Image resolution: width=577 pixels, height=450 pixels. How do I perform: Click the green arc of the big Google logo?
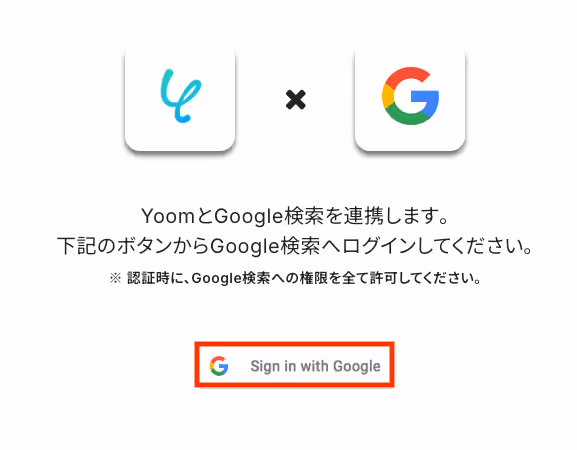(408, 117)
